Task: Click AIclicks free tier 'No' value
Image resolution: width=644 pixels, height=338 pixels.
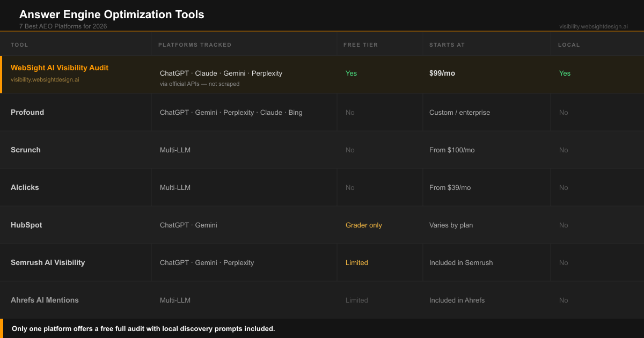Action: pos(350,187)
